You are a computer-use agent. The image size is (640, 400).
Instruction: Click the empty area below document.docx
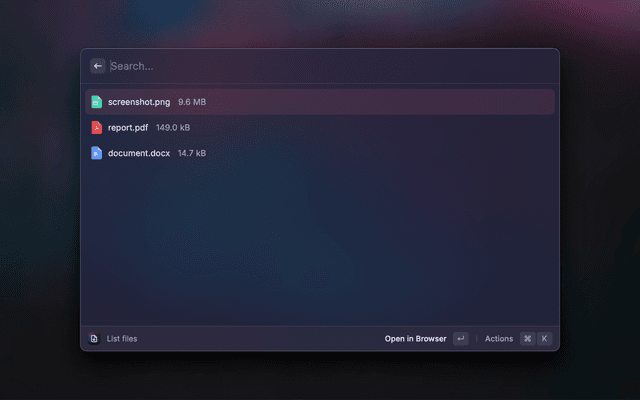click(x=320, y=245)
